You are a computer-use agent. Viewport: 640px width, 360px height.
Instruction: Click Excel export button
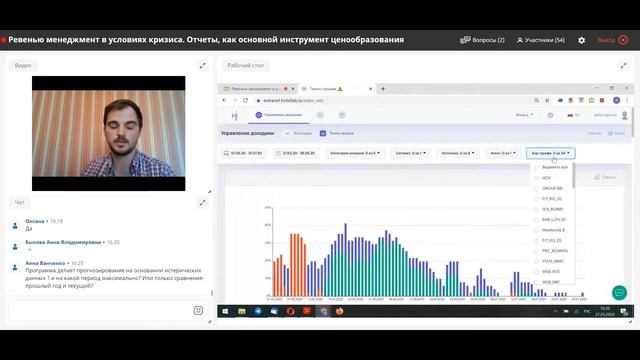click(x=616, y=133)
